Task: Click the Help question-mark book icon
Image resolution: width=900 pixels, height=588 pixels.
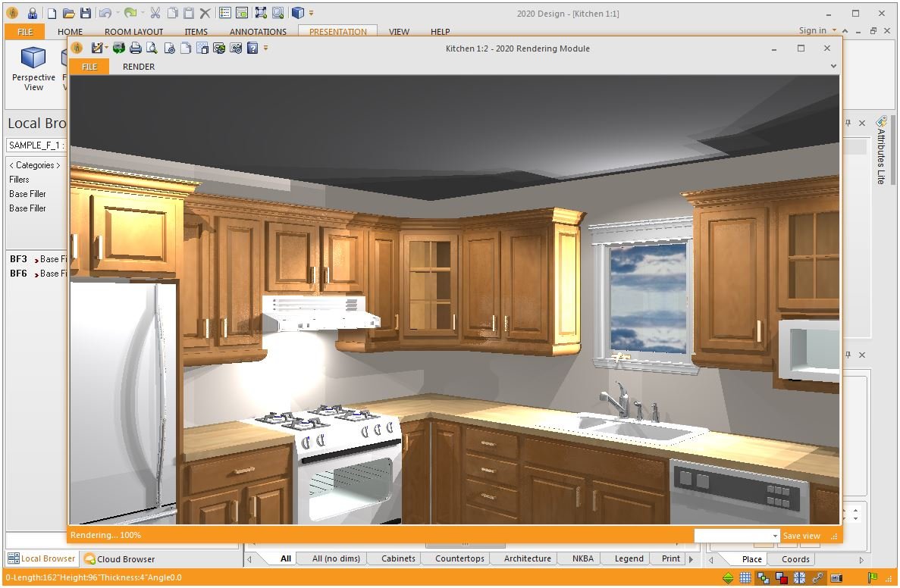Action: (x=252, y=48)
